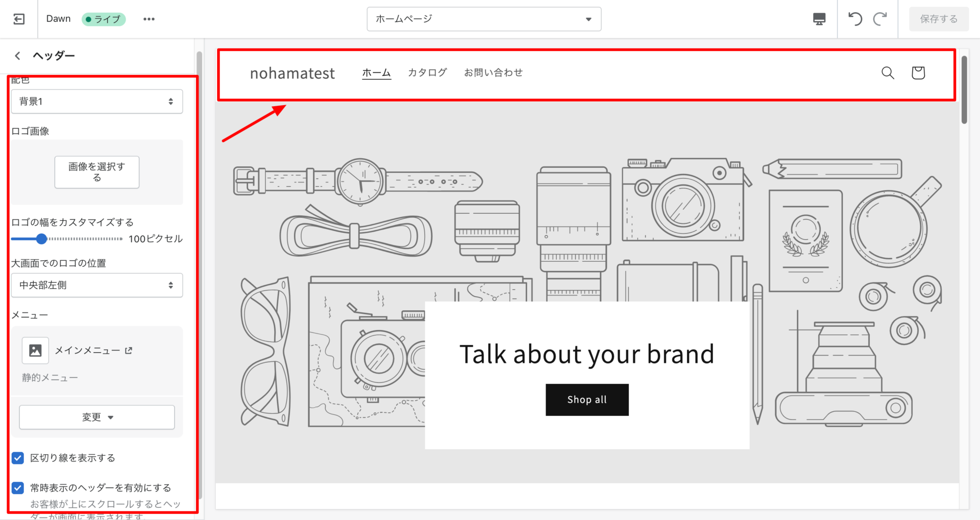
Task: Click the search magnifier in store header
Action: [888, 73]
